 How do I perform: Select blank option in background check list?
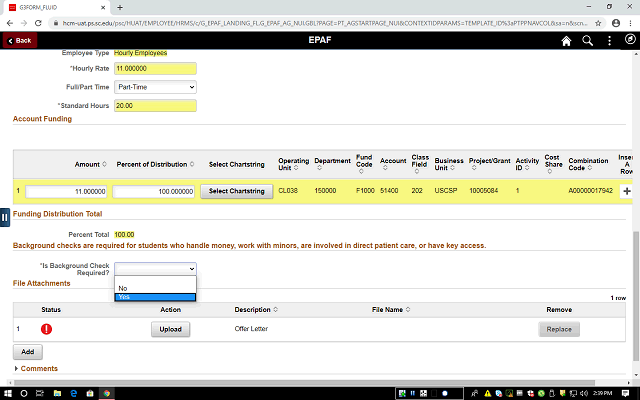[155, 280]
